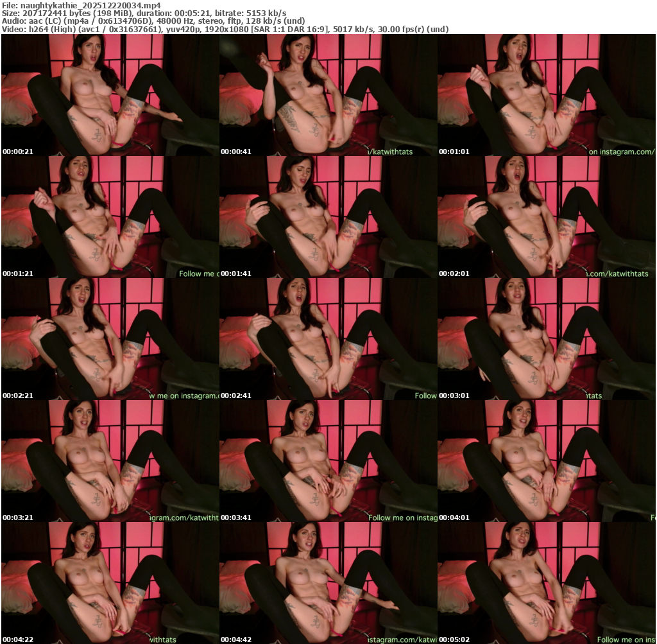Open the frame stamped 00:05:02
657x644 pixels.
pos(547,583)
